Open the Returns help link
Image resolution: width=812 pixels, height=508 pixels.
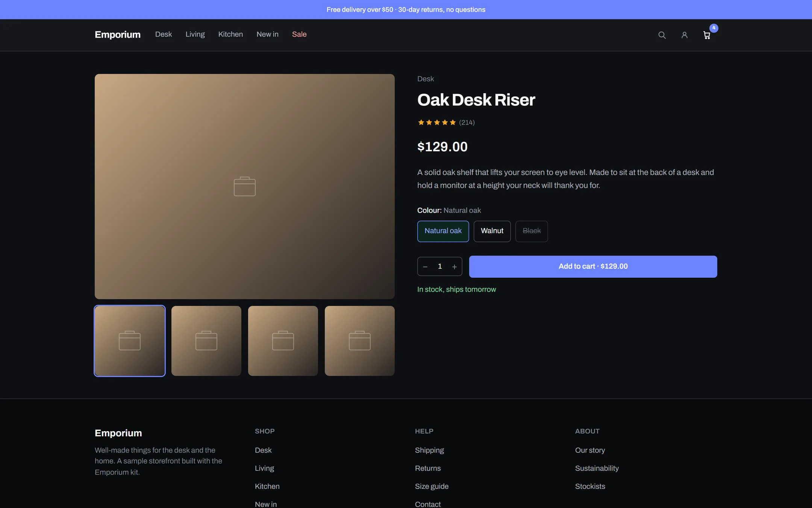click(x=428, y=468)
